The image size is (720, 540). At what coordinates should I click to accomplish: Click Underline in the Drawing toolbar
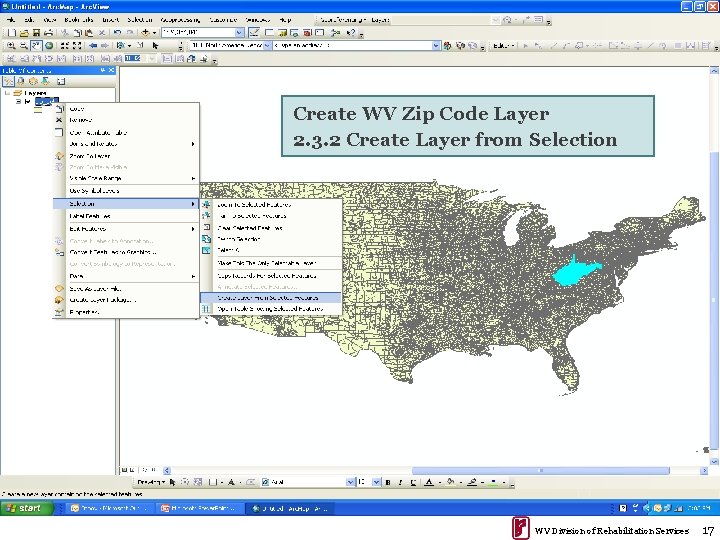click(413, 482)
